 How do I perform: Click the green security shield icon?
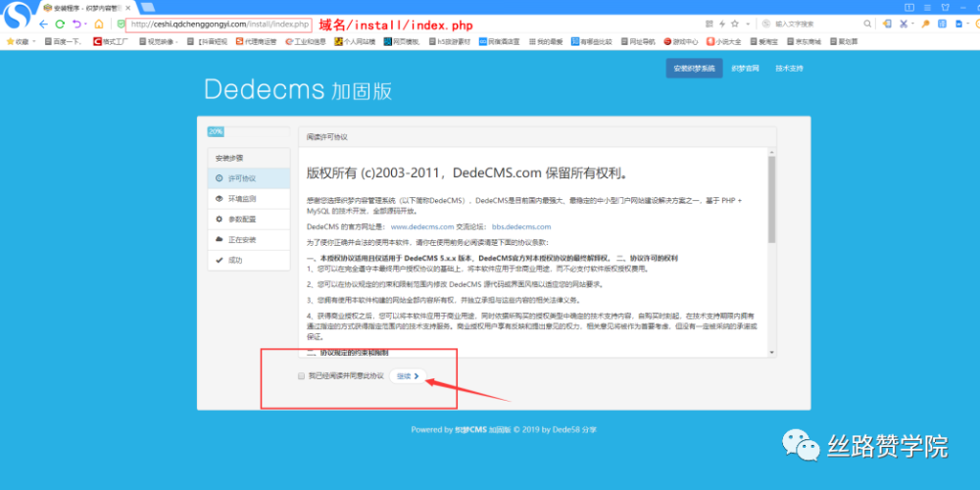coord(121,24)
